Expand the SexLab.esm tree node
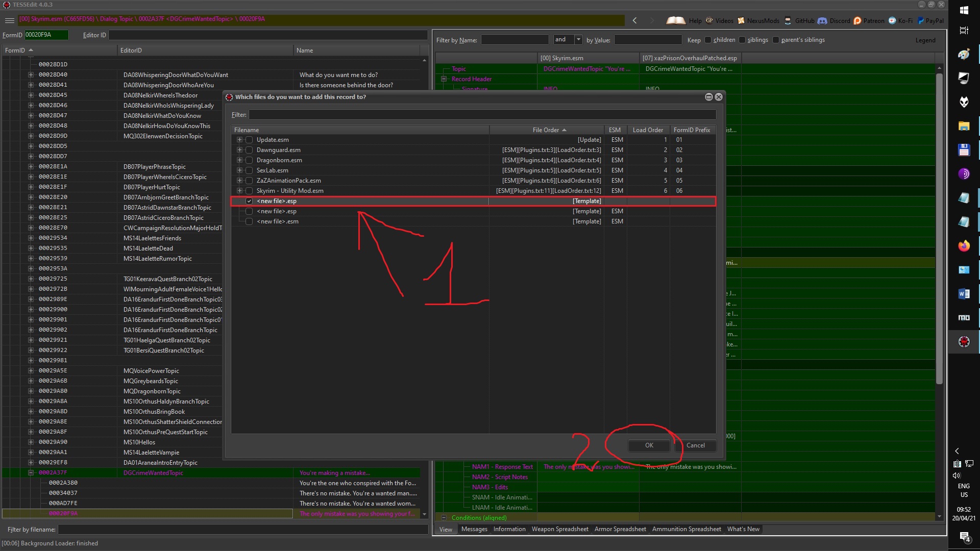The height and width of the screenshot is (551, 980). click(x=239, y=170)
